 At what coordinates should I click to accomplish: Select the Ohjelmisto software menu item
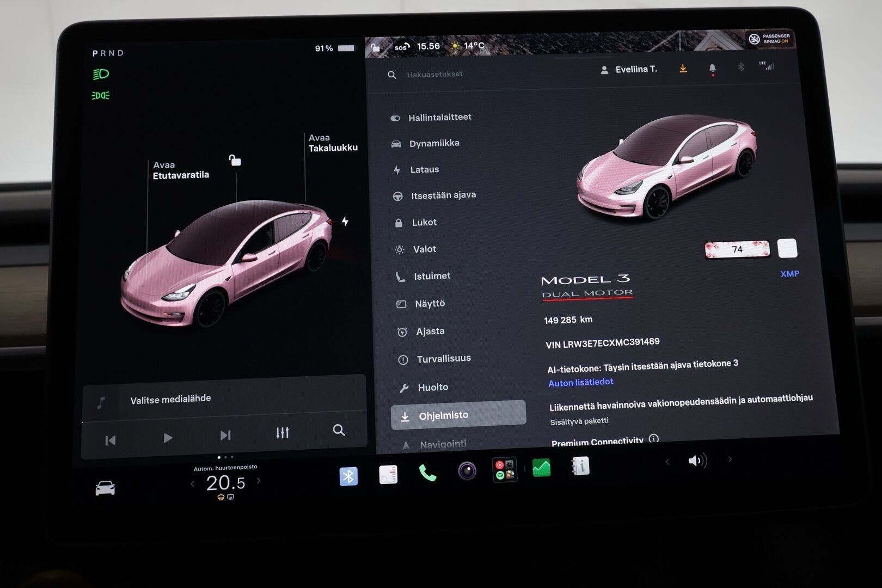tap(458, 416)
